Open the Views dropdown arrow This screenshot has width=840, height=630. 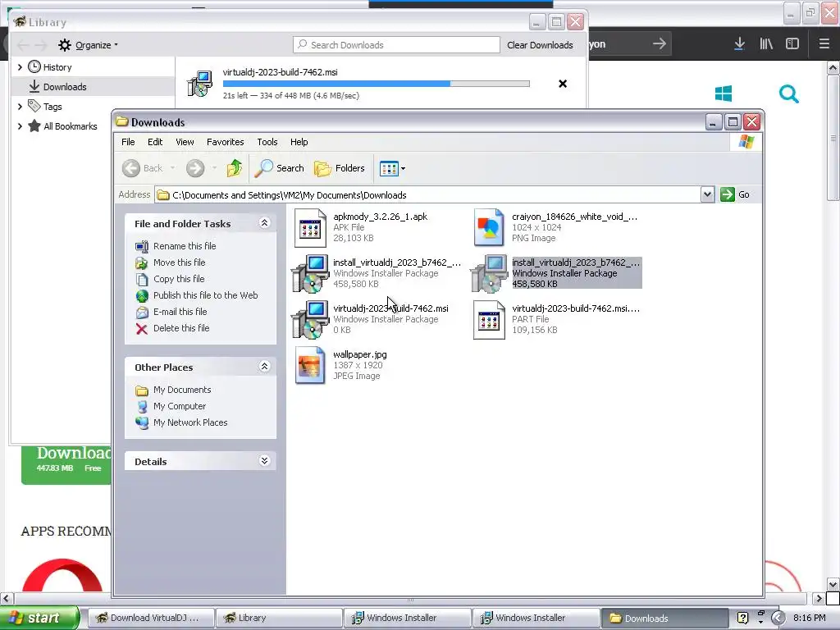pyautogui.click(x=404, y=168)
